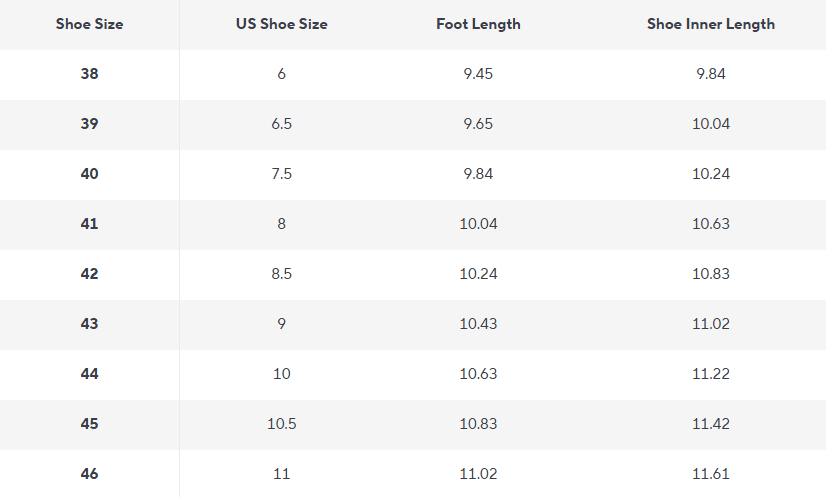Click foot length 9.45 cell
The height and width of the screenshot is (498, 826).
(x=478, y=74)
